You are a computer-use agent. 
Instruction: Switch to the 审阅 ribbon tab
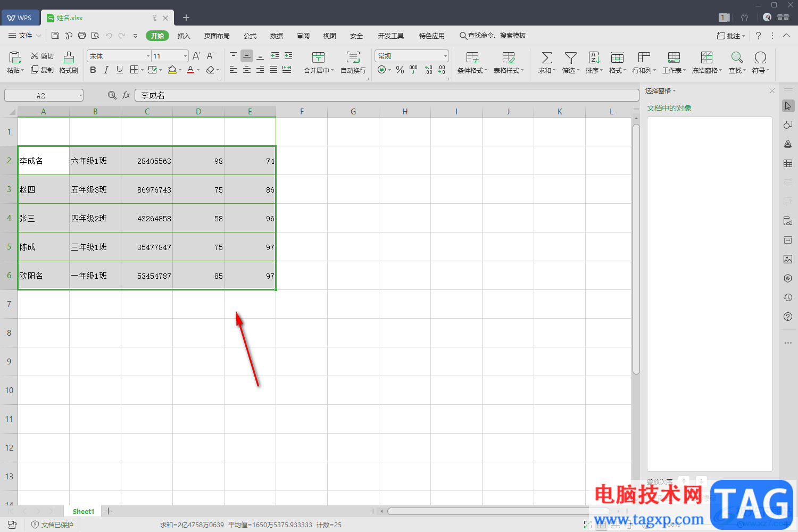click(303, 36)
